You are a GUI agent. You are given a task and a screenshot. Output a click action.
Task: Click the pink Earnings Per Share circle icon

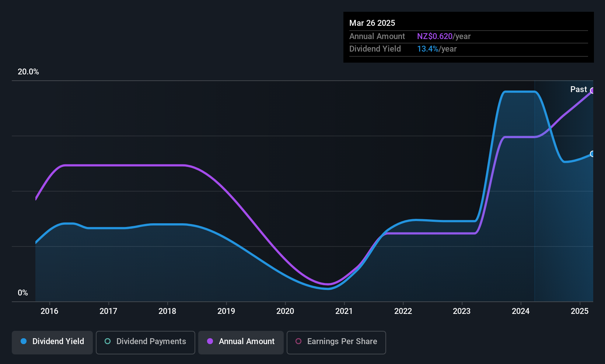click(298, 342)
